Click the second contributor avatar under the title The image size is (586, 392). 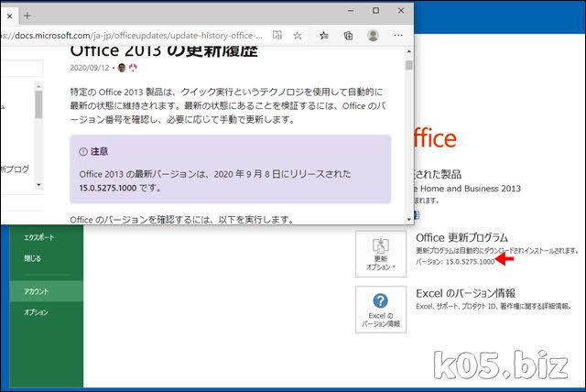(133, 68)
